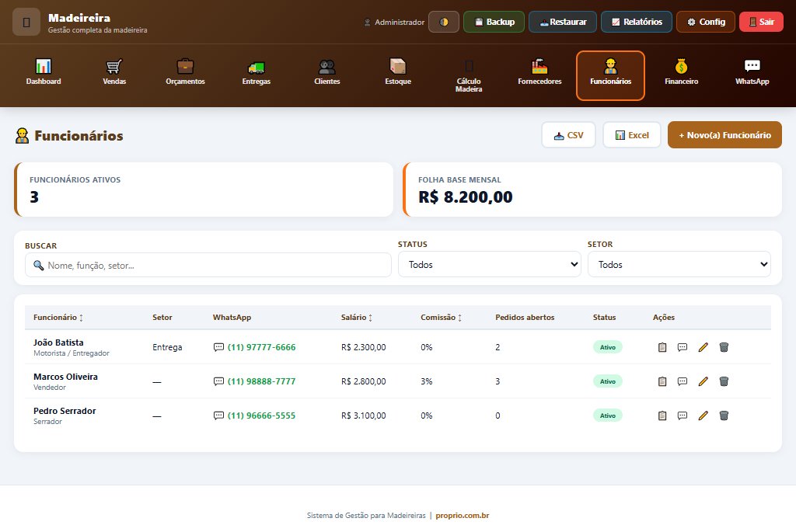This screenshot has width=796, height=532.
Task: Open the Status filter dropdown
Action: pos(490,264)
